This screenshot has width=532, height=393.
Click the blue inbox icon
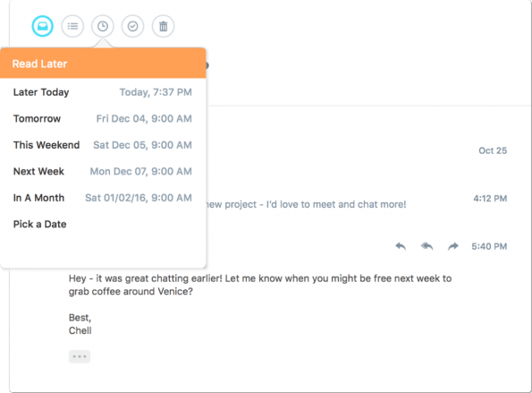click(x=42, y=26)
